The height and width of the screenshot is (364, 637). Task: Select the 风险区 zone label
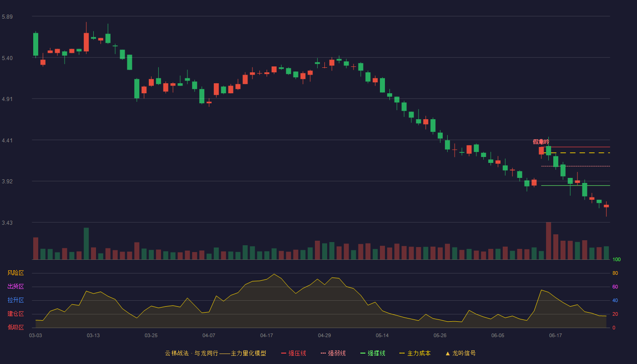pyautogui.click(x=15, y=273)
